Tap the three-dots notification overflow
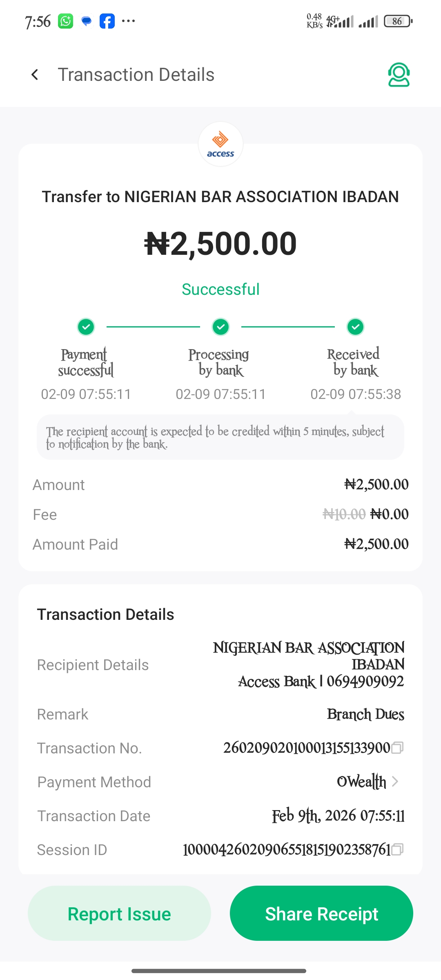This screenshot has width=441, height=980. [128, 21]
